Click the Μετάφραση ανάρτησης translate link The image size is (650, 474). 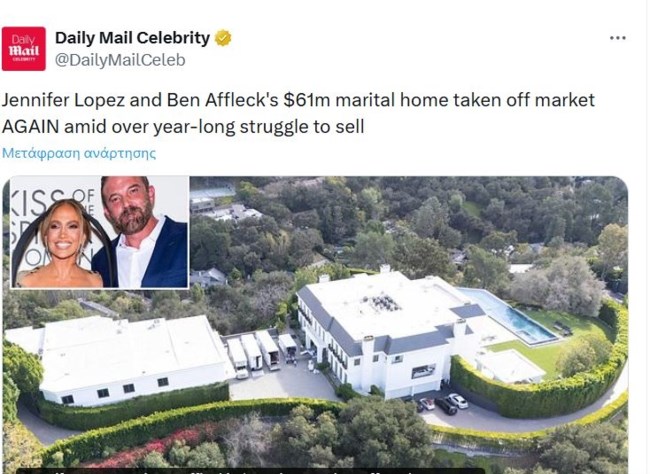tap(79, 153)
